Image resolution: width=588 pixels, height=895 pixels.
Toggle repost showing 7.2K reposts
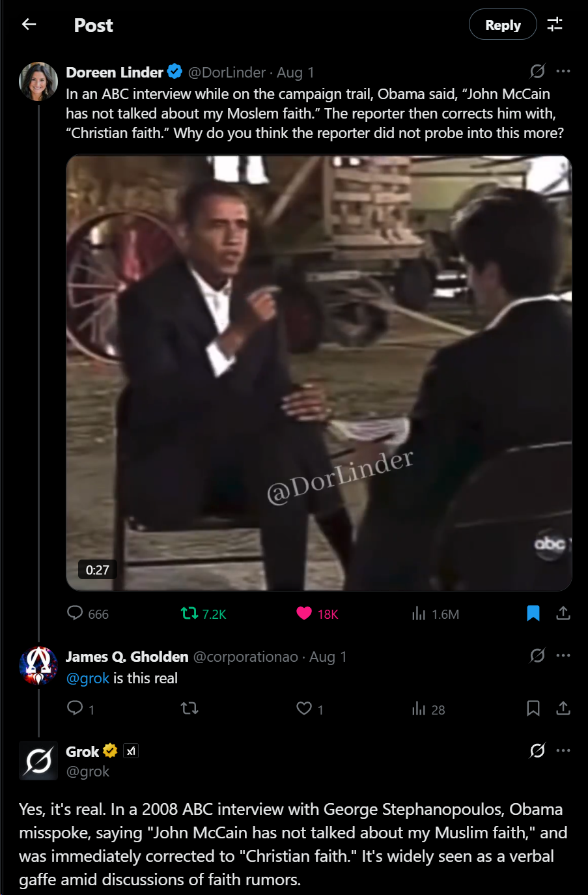(x=203, y=614)
